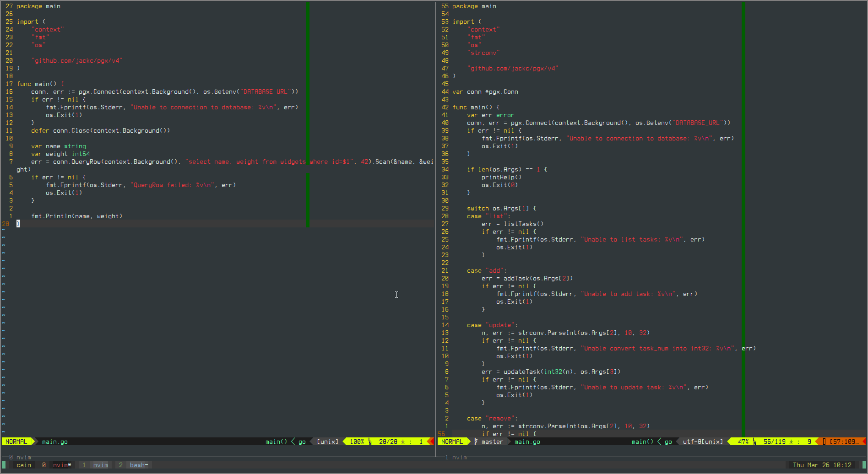
Task: Click the line-number symbol next to 28/28
Action: point(370,442)
